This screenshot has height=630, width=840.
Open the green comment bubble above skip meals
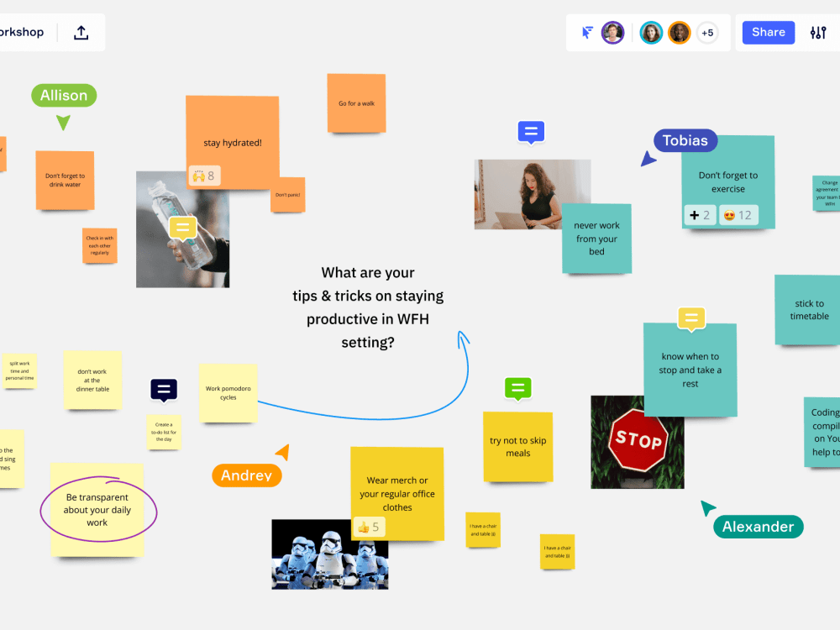point(518,389)
